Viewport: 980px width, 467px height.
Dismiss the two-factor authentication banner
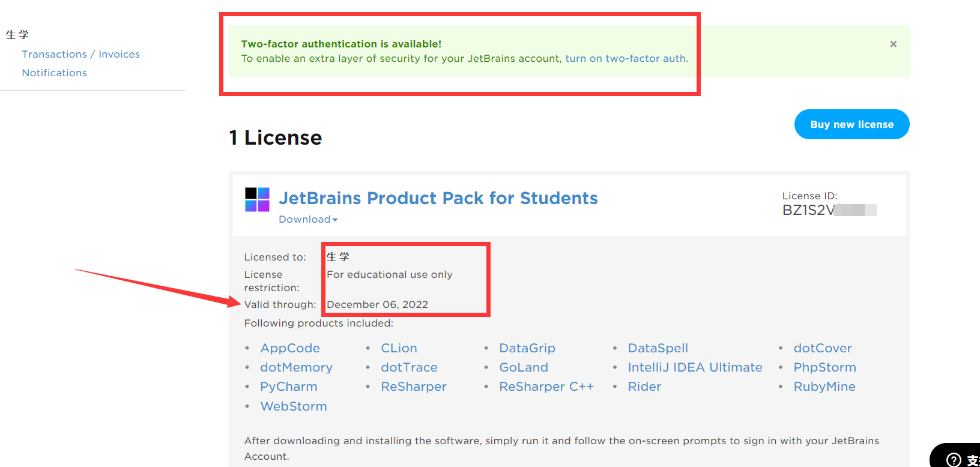click(893, 44)
